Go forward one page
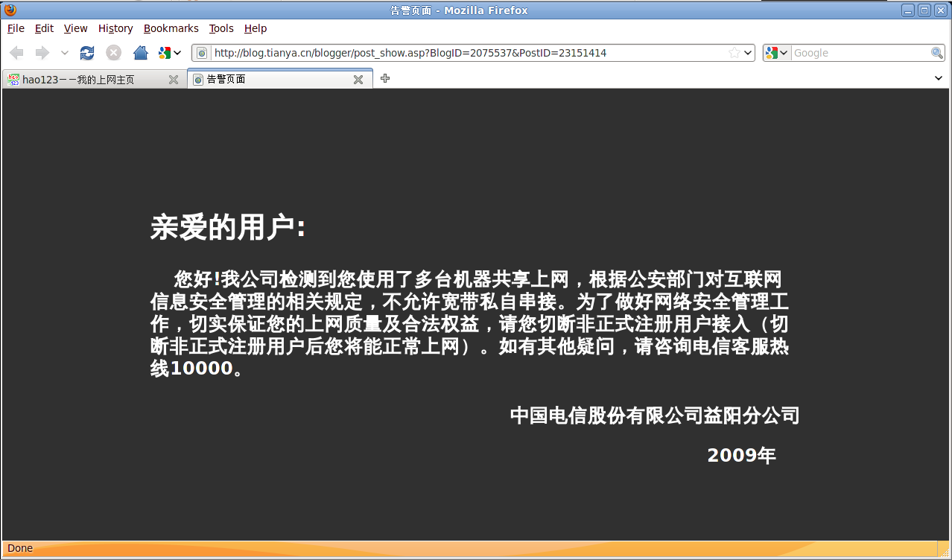The width and height of the screenshot is (952, 560). [42, 53]
